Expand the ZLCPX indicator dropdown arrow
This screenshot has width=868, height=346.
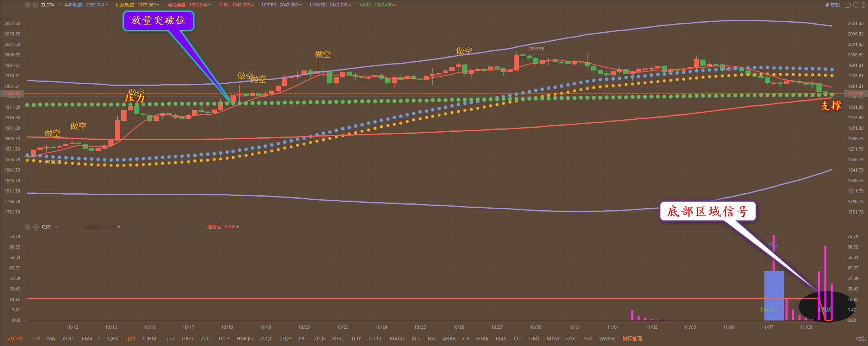[x=60, y=5]
